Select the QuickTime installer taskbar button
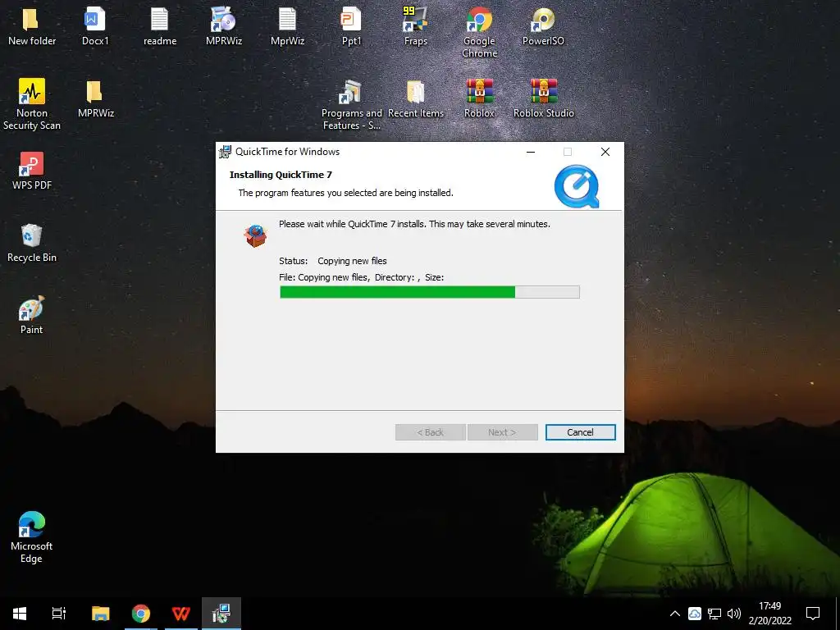The height and width of the screenshot is (630, 840). point(221,614)
